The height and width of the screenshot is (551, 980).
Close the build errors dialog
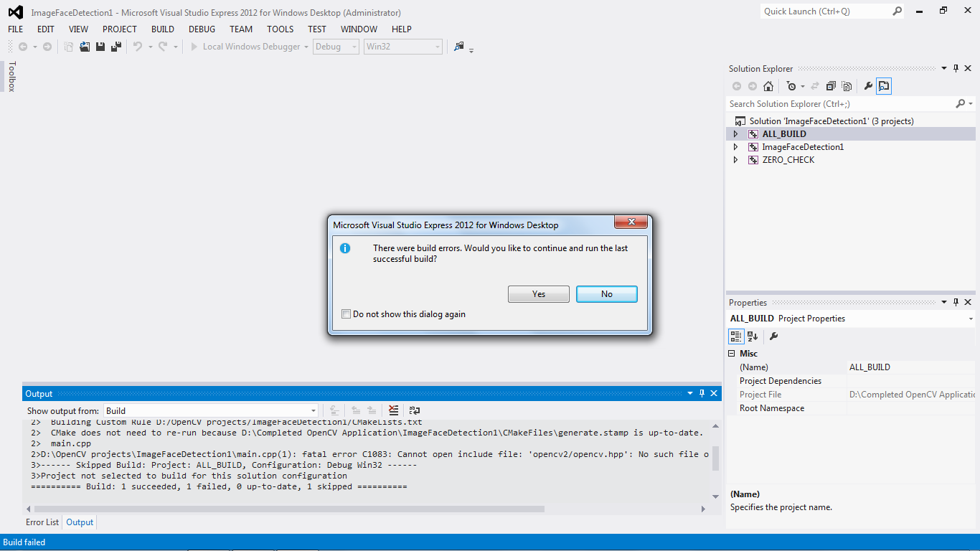coord(631,222)
